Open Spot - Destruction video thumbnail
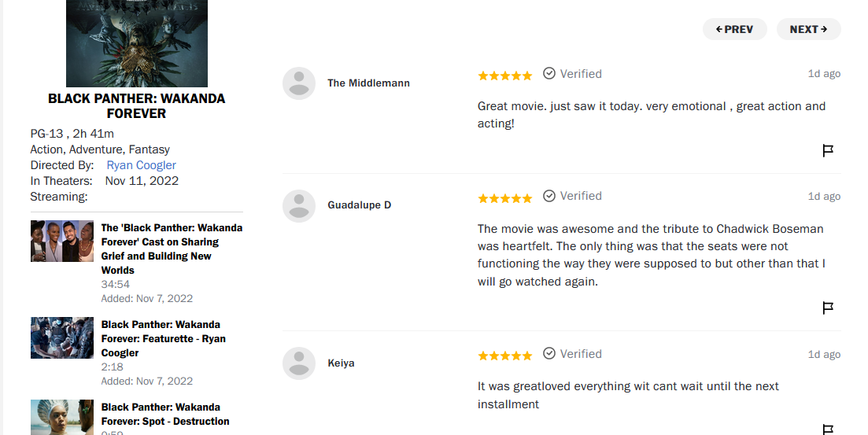The width and height of the screenshot is (868, 435). (x=62, y=417)
